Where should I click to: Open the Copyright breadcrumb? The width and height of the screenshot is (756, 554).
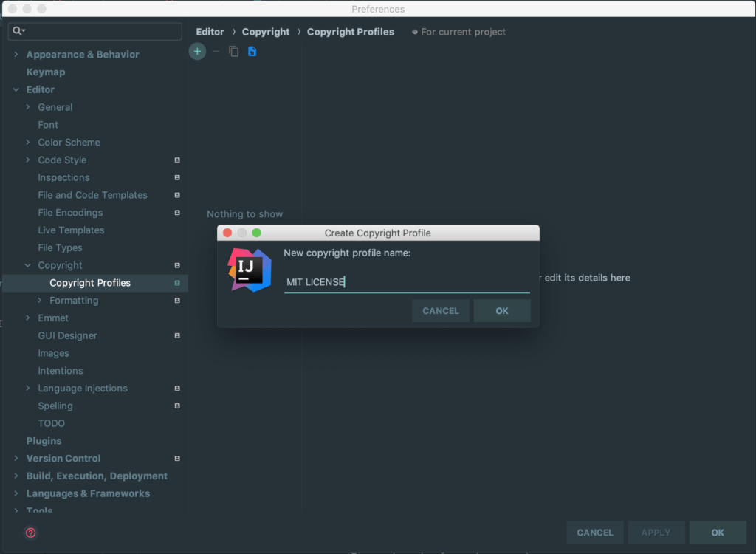point(265,32)
